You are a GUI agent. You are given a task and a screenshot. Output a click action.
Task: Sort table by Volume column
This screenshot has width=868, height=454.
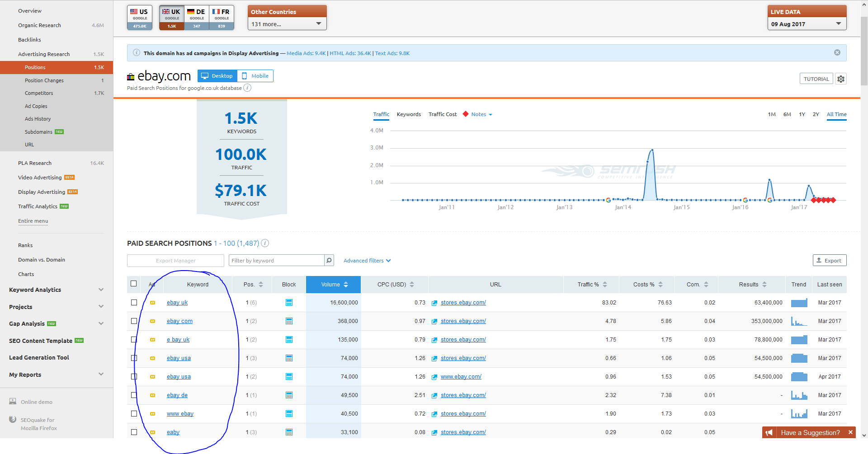(x=334, y=285)
